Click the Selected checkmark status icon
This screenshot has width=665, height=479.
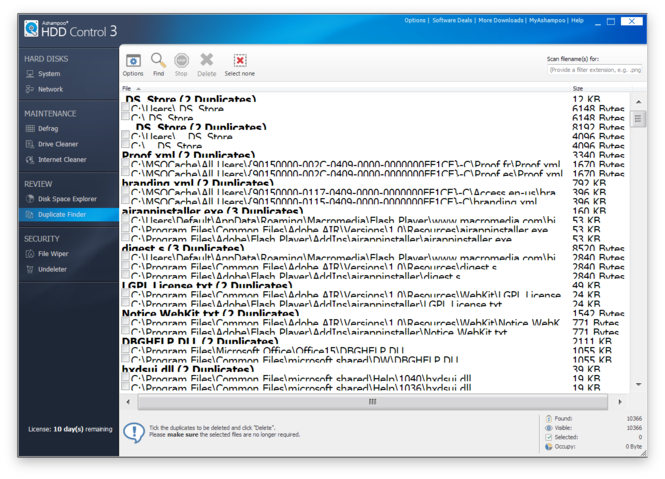click(549, 437)
